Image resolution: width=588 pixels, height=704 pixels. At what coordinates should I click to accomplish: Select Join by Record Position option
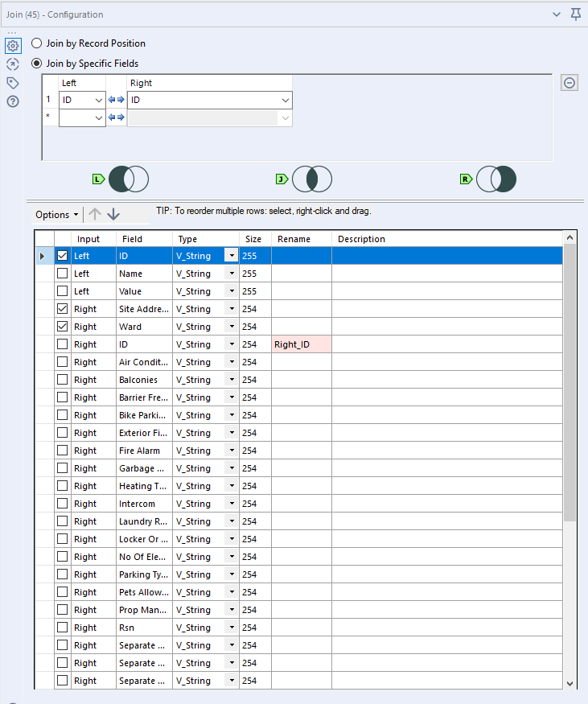[x=37, y=43]
